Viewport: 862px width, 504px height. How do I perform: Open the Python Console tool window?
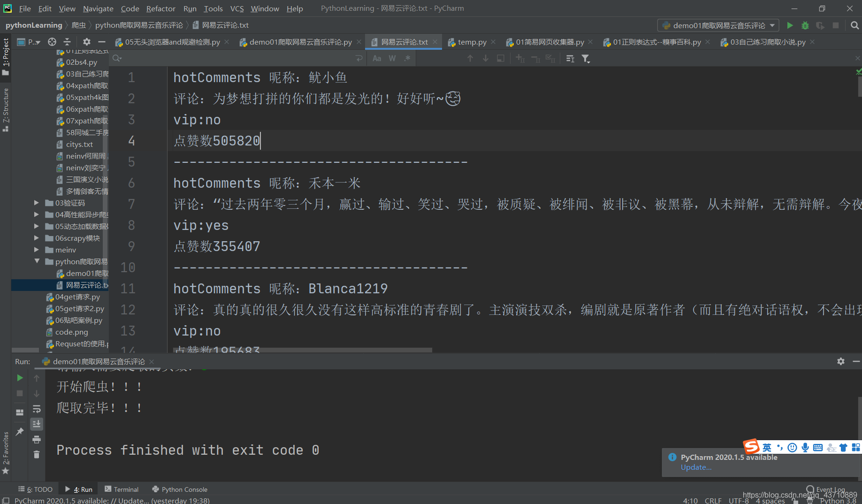(x=180, y=489)
